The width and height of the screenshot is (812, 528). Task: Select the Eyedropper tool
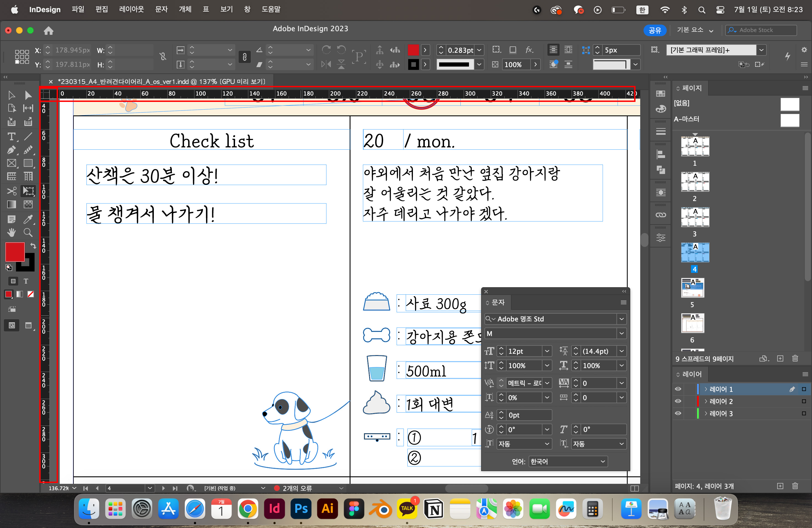coord(28,219)
